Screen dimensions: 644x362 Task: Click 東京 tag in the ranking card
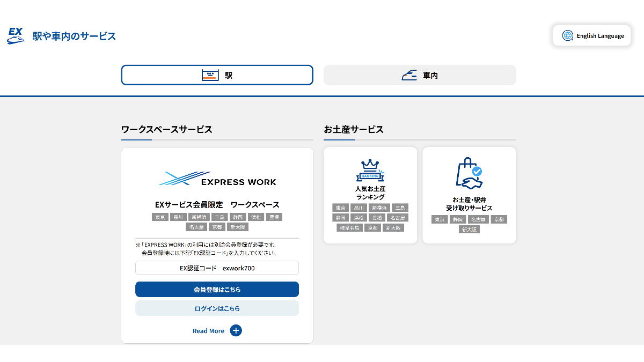(x=340, y=208)
